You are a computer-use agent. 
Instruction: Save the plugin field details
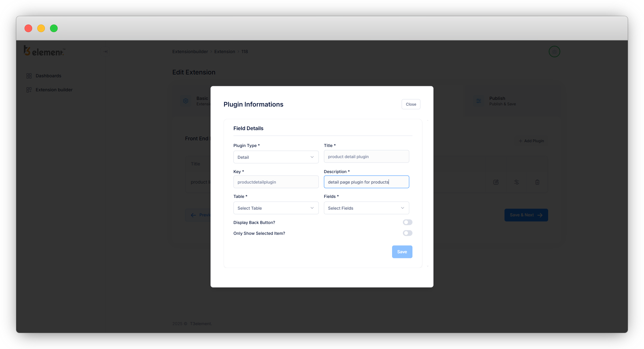pyautogui.click(x=402, y=252)
